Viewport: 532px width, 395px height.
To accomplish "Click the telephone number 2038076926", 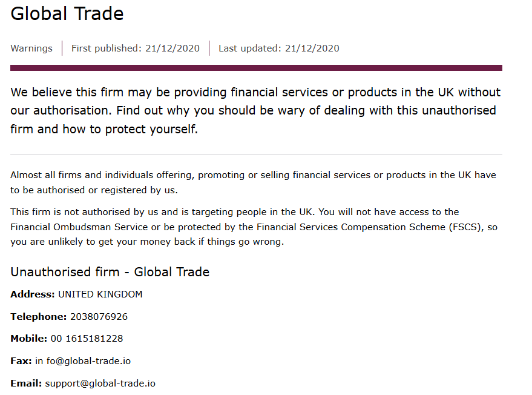I will point(99,316).
